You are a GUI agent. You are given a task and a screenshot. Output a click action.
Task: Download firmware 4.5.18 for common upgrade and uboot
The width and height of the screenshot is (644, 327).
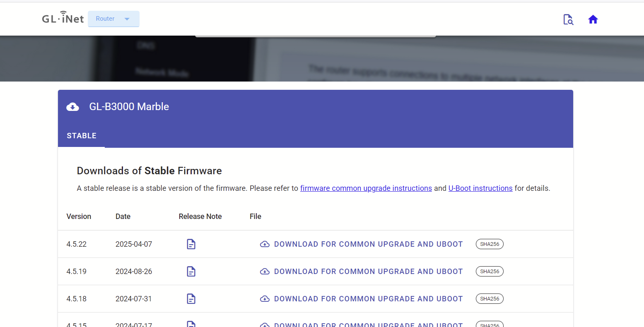(361, 299)
